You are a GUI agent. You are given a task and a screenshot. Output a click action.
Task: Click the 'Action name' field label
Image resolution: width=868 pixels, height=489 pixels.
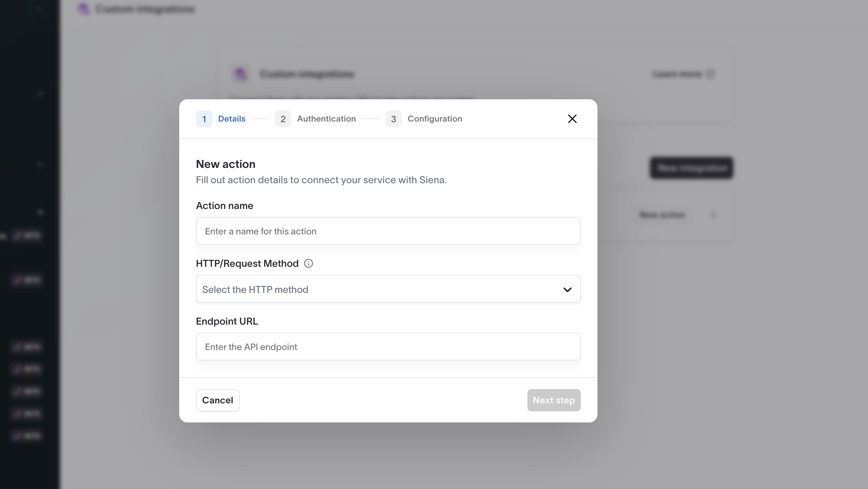coord(224,205)
